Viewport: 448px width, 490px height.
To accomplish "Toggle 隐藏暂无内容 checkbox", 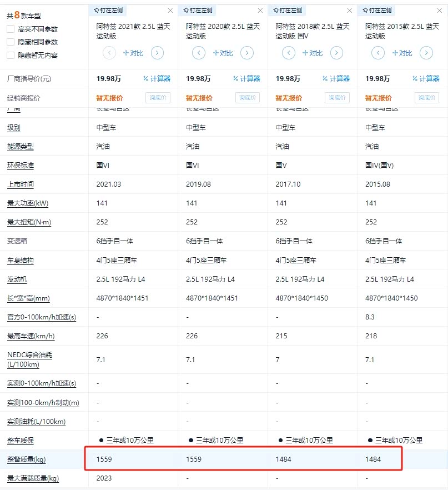I will click(x=11, y=56).
